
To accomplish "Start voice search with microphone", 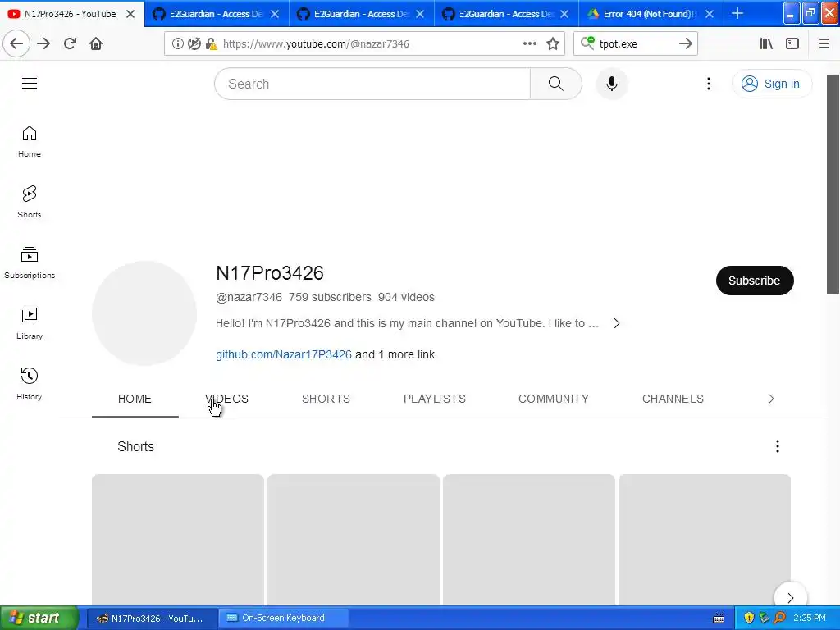I will click(x=611, y=84).
